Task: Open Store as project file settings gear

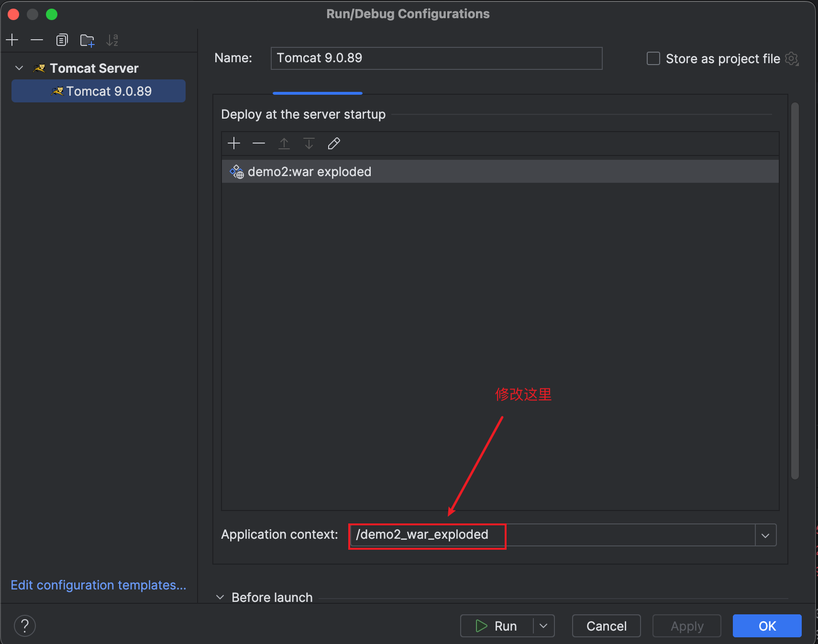Action: 792,59
